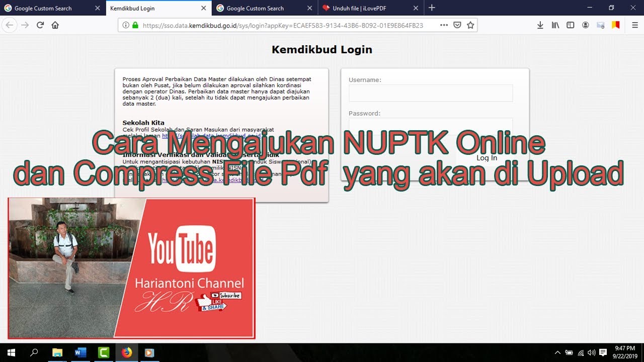Viewport: 644px width, 362px height.
Task: Close the Unduh file iLovePDF tab
Action: click(416, 8)
